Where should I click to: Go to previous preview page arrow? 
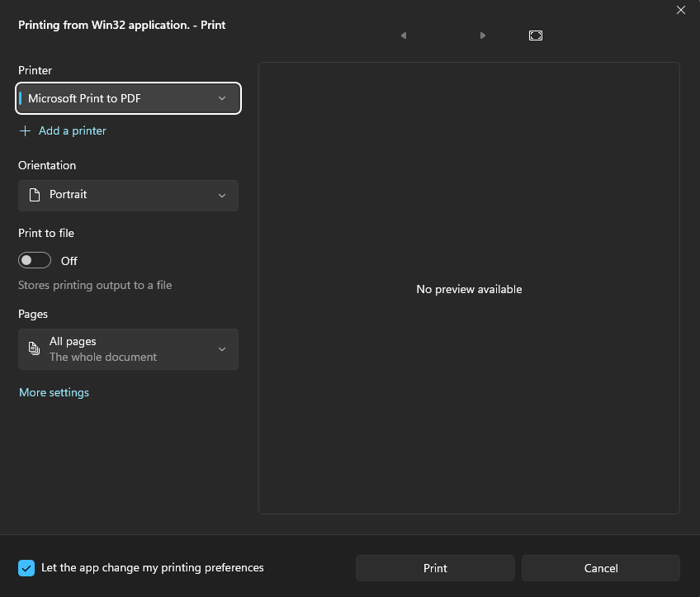[x=404, y=36]
